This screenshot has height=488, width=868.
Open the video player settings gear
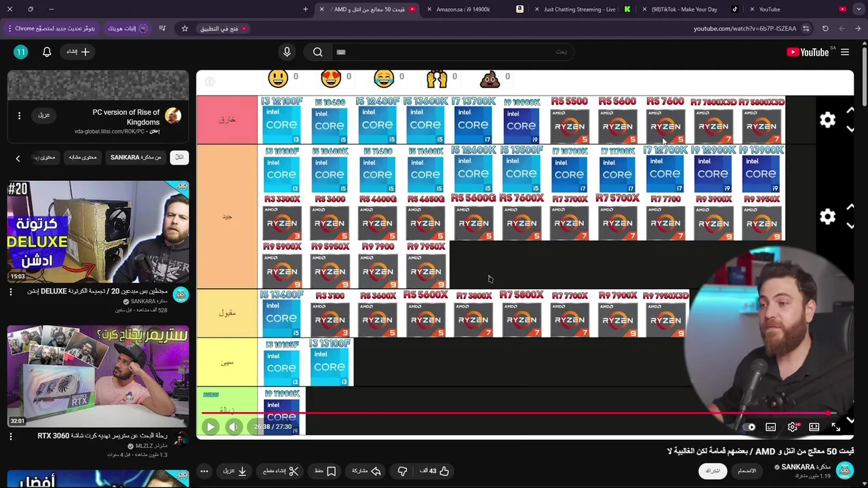tap(793, 427)
